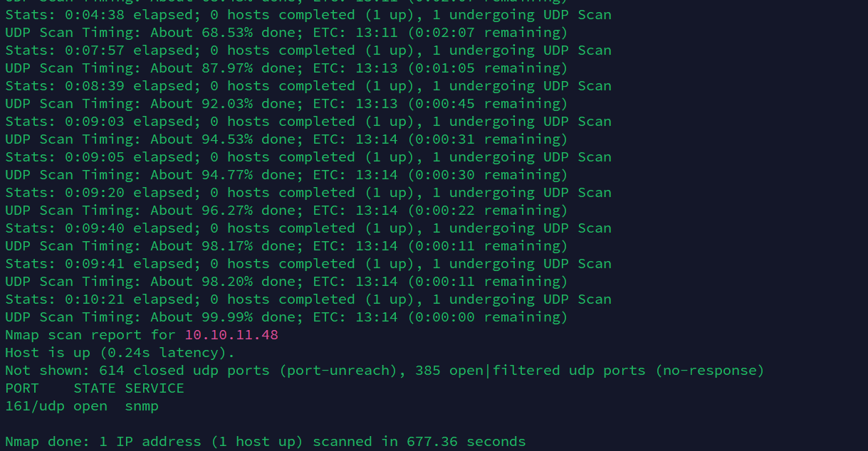The image size is (868, 451).
Task: Click the snmp service name
Action: click(x=142, y=406)
